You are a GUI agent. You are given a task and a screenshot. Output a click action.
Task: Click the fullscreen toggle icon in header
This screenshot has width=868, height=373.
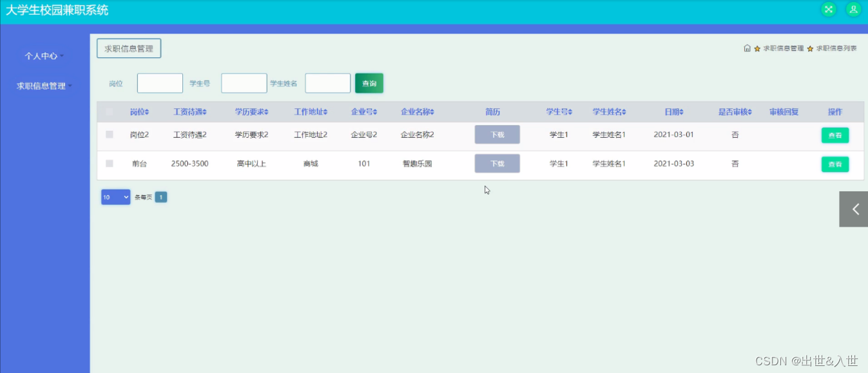[x=828, y=10]
